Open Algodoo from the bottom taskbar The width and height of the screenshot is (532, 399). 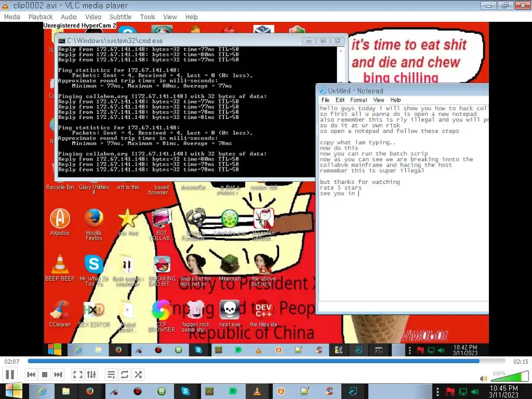pos(281,391)
